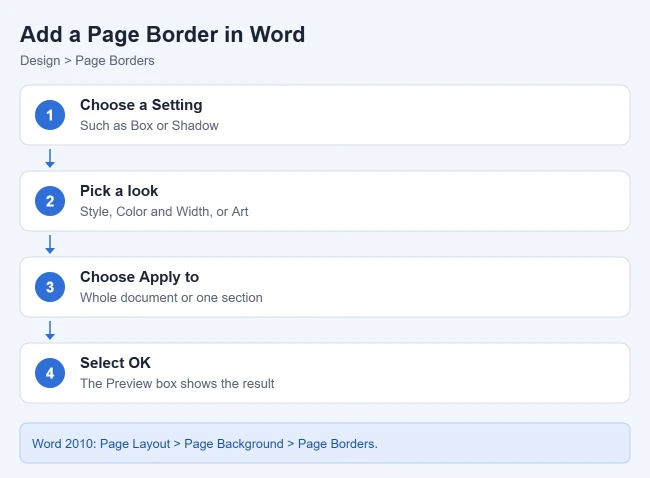Screen dimensions: 650x478
Task: Click the 'Such as Box or Shadow' description
Action: [149, 125]
